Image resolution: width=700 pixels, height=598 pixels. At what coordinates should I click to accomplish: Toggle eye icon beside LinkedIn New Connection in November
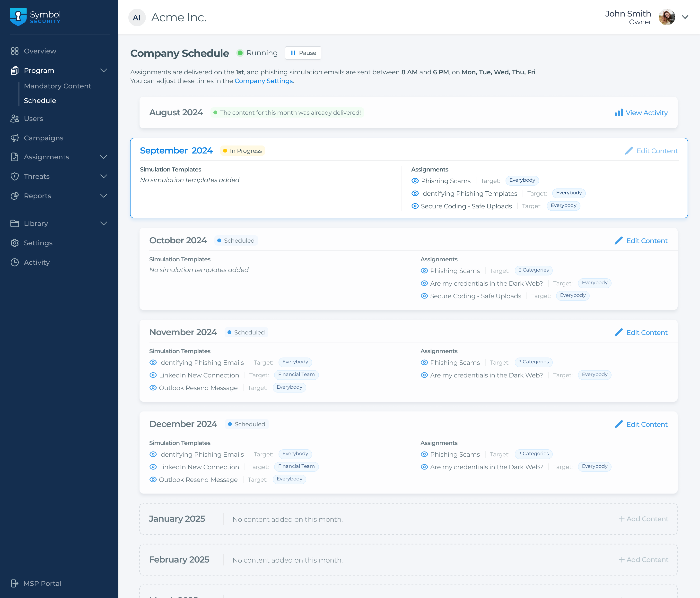pyautogui.click(x=153, y=375)
